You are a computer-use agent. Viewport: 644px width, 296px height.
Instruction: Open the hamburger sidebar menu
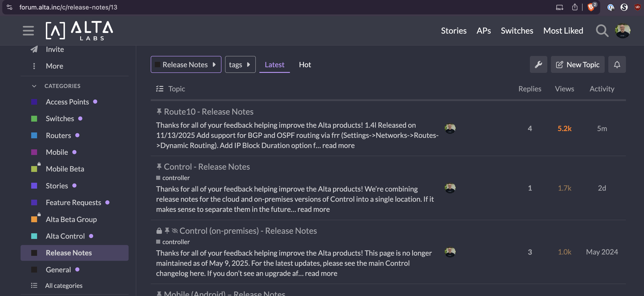coord(28,31)
